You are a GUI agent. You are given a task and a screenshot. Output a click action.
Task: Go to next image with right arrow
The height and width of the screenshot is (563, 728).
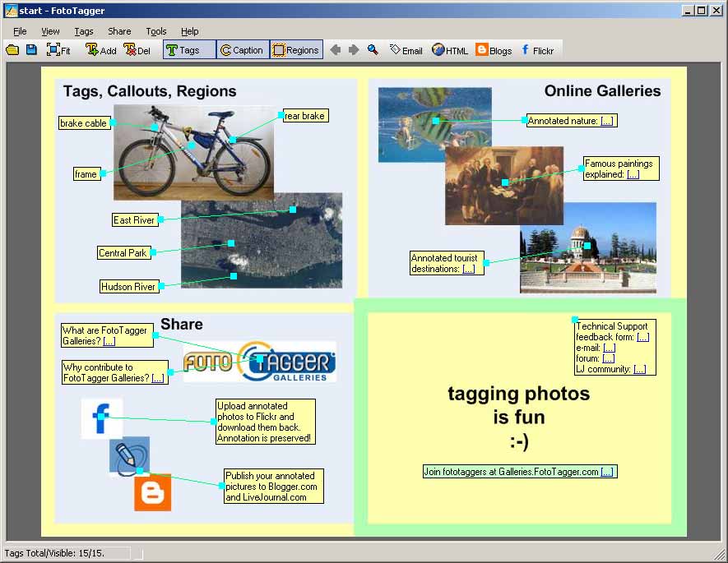click(354, 50)
